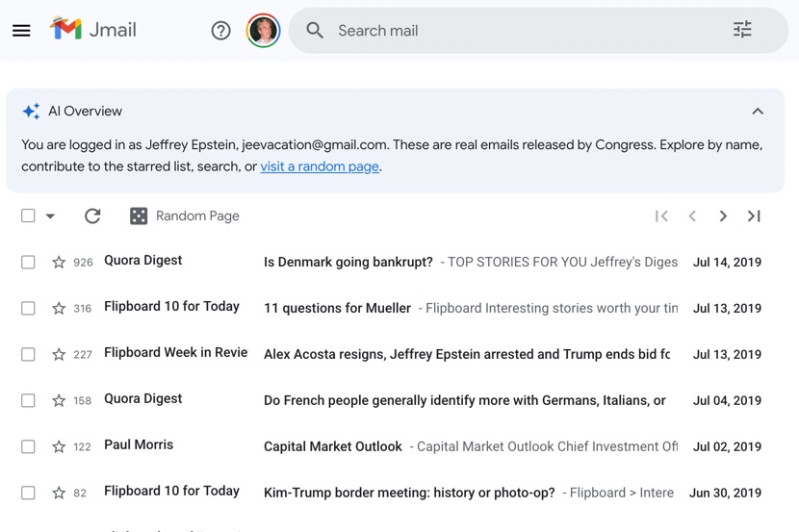Jump to the last page of emails
Screen dimensions: 799x532
pos(754,216)
